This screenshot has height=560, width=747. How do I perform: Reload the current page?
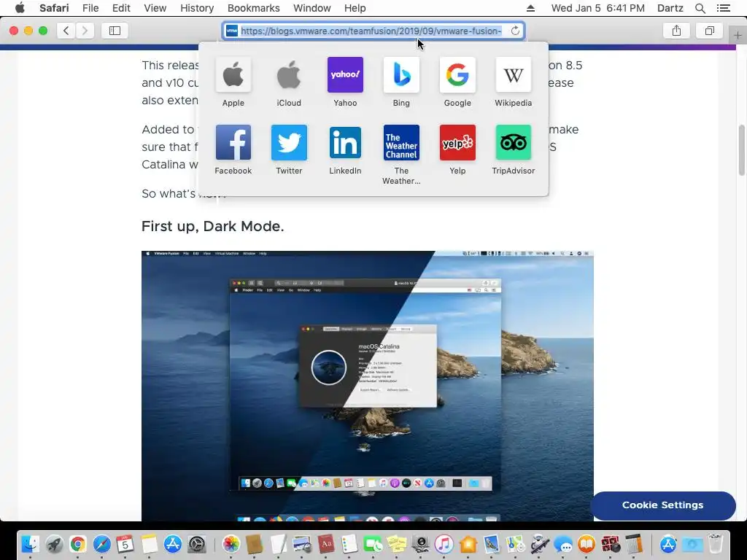pos(515,31)
